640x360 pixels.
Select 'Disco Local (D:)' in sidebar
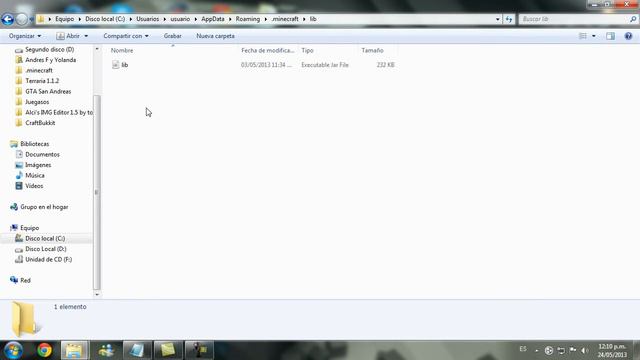coord(45,249)
